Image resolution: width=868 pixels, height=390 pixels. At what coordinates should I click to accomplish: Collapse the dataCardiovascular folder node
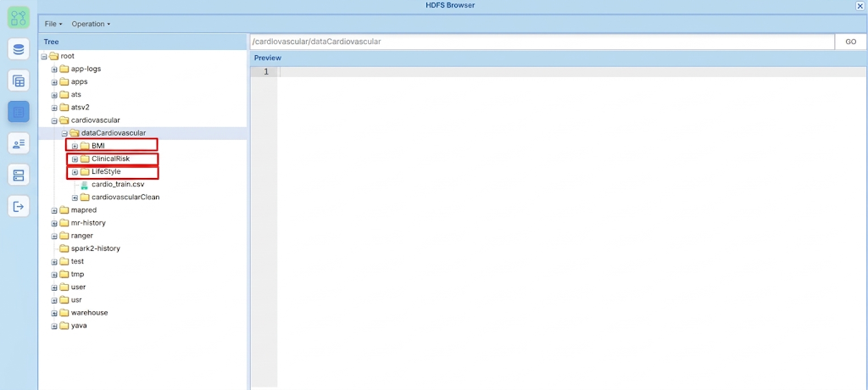tap(64, 133)
